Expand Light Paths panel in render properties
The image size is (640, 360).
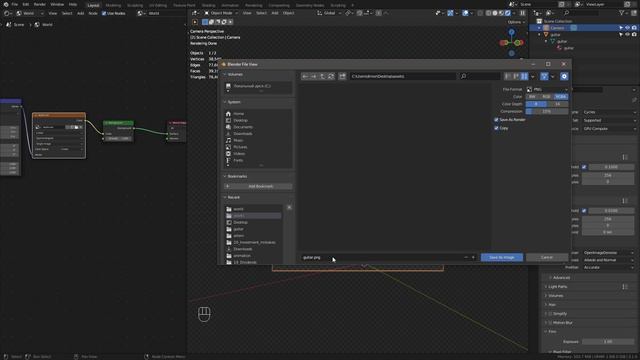pyautogui.click(x=558, y=287)
